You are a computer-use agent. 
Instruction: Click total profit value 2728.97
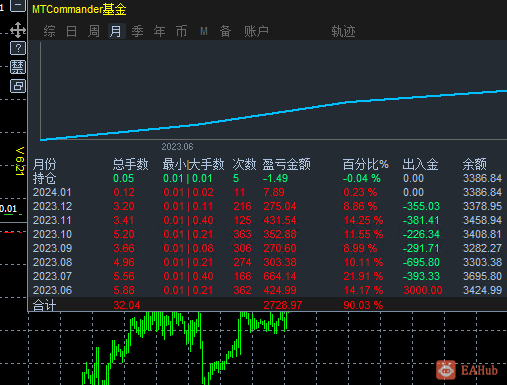click(283, 305)
